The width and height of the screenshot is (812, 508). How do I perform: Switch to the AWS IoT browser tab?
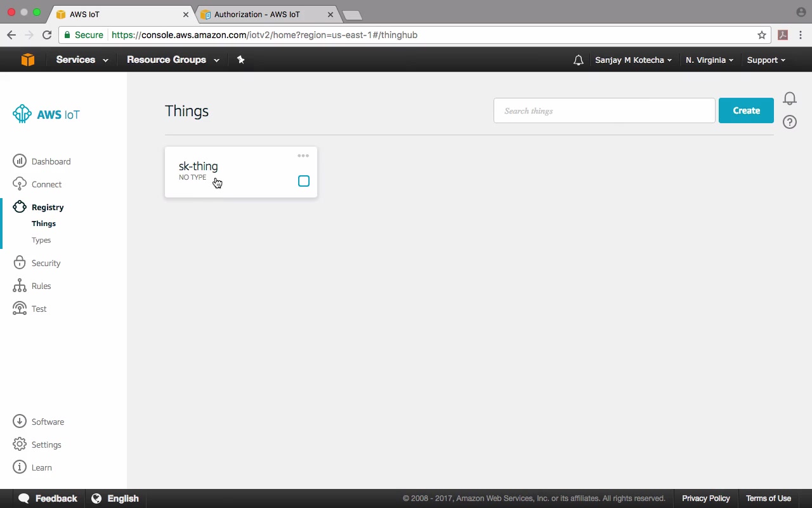(x=121, y=14)
